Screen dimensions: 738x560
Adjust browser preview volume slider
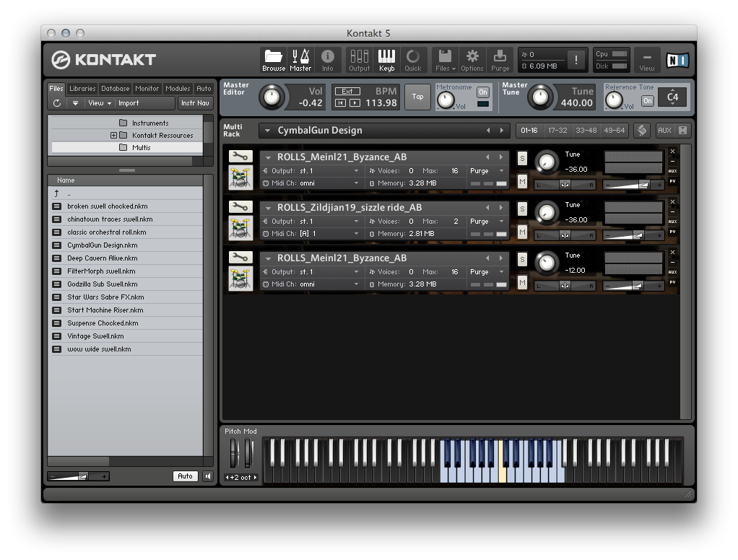point(78,476)
